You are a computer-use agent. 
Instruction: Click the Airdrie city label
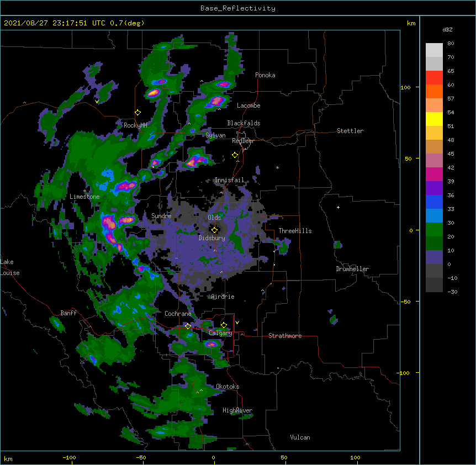click(x=223, y=297)
